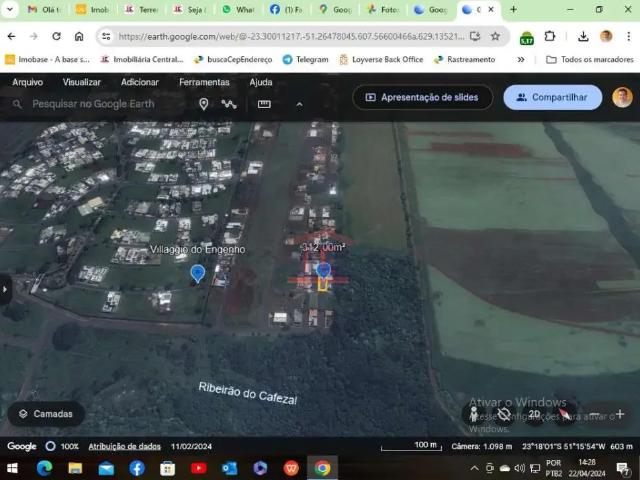Viewport: 640px width, 480px height.
Task: Click the Pegman street view icon
Action: click(x=473, y=414)
